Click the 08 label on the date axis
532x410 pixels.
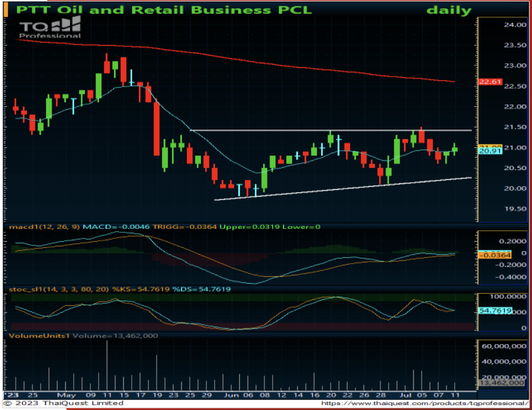[x=264, y=395]
